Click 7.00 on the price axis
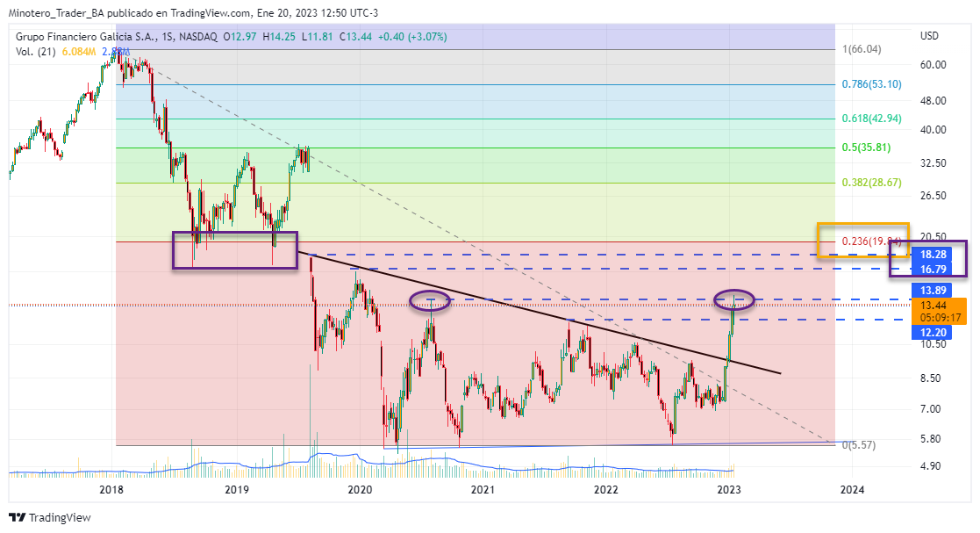The width and height of the screenshot is (980, 533). [931, 409]
